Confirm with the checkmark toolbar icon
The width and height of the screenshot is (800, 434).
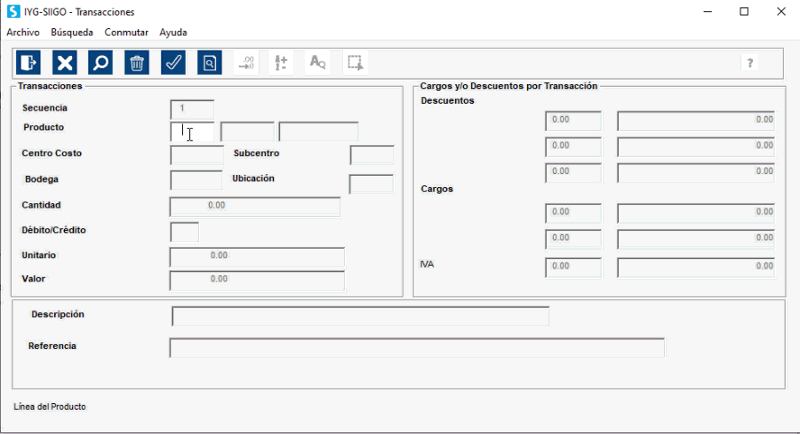[x=173, y=63]
